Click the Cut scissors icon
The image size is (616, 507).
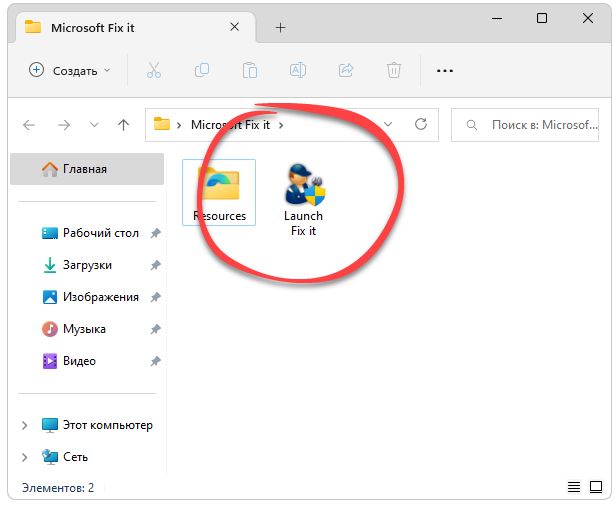(154, 71)
